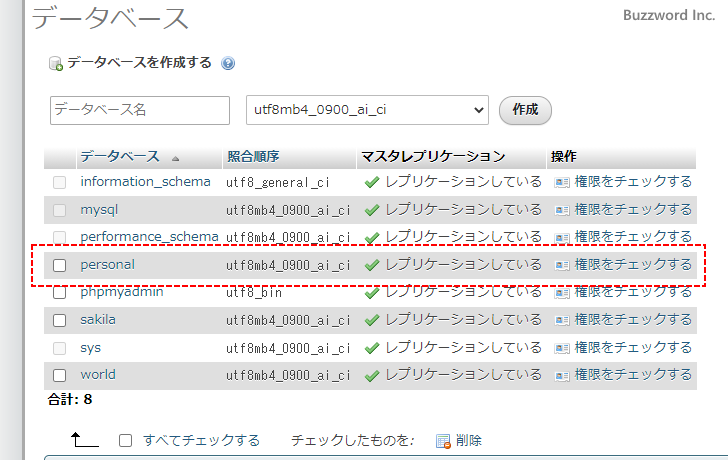Click replication checkmark in sys row
Viewport: 728px width, 460px height.
pyautogui.click(x=372, y=348)
